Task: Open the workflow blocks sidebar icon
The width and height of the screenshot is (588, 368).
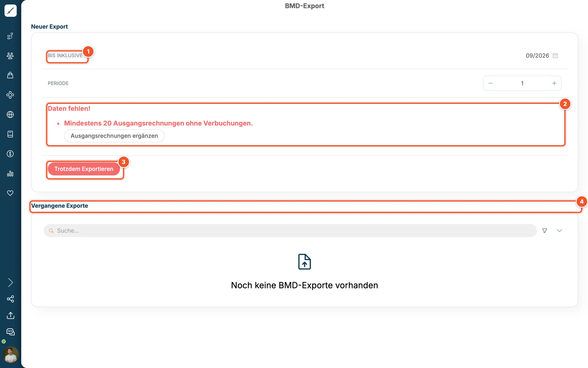Action: [x=10, y=36]
